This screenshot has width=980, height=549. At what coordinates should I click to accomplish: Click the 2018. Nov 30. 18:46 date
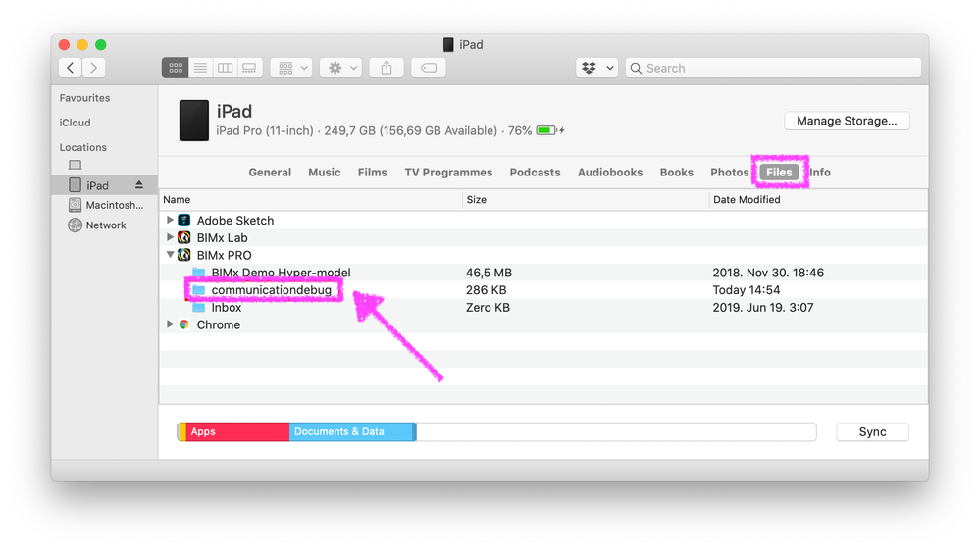coord(768,273)
